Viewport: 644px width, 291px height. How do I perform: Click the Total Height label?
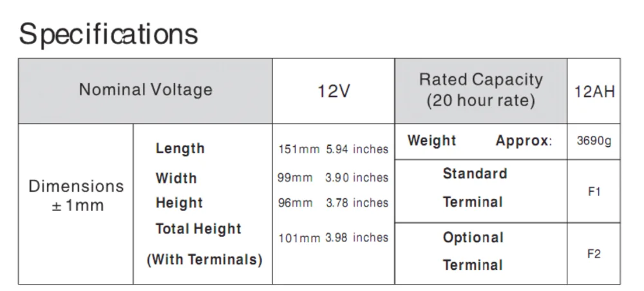click(198, 229)
